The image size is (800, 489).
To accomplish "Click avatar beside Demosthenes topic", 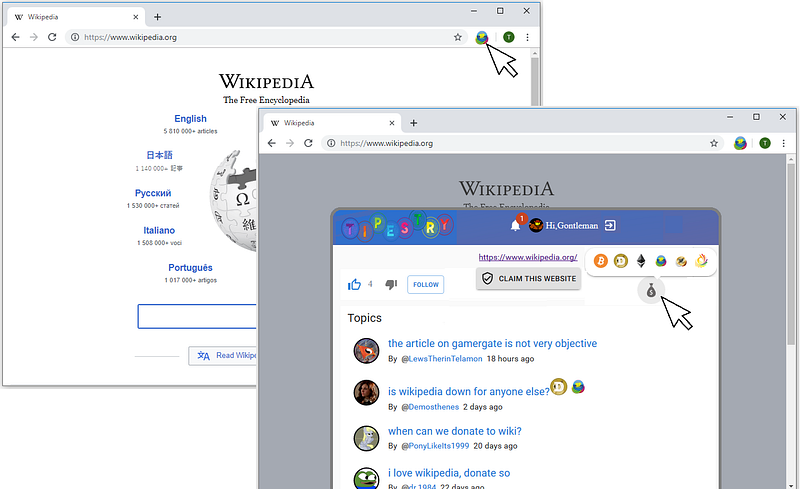I will 366,393.
